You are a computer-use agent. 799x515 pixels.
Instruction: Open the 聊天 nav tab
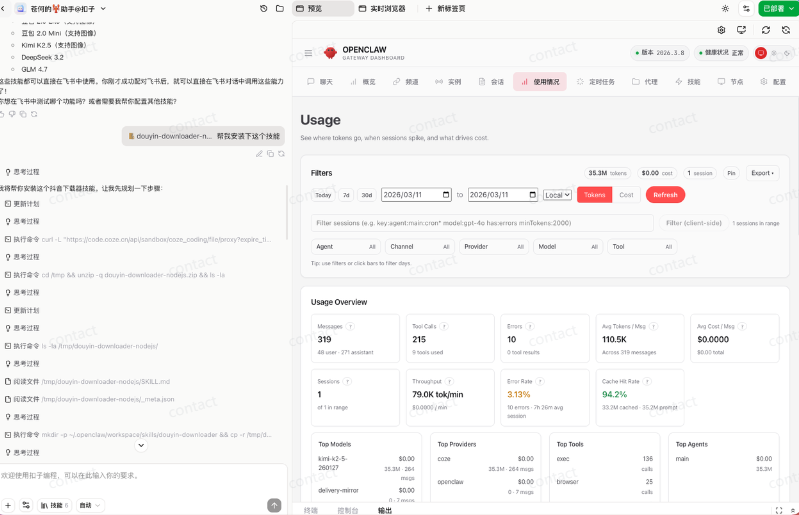[320, 82]
